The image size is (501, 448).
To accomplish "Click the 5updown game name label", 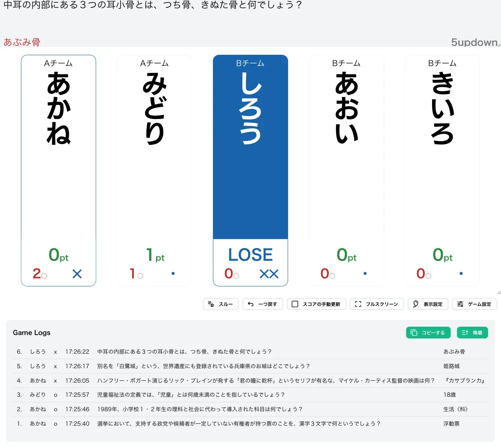I will (x=474, y=42).
